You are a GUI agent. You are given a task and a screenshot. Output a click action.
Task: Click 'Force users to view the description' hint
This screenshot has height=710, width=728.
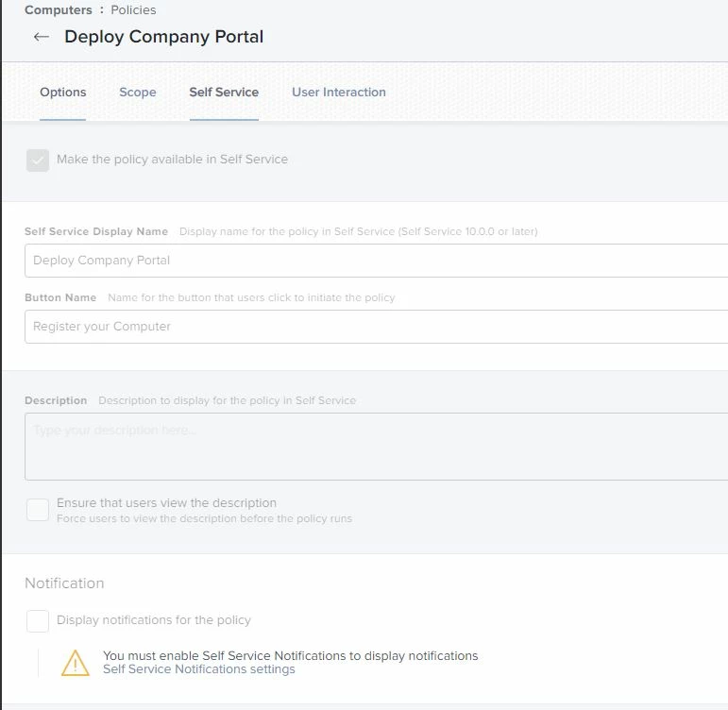[204, 518]
